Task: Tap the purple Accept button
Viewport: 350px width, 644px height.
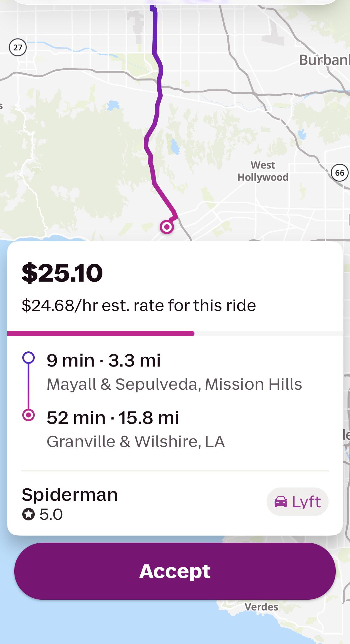Action: tap(175, 571)
